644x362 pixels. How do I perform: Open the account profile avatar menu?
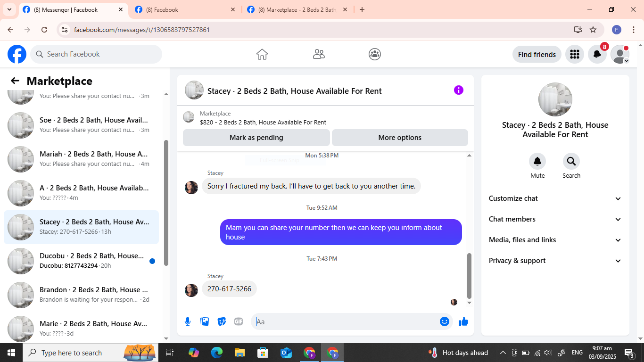pyautogui.click(x=620, y=54)
